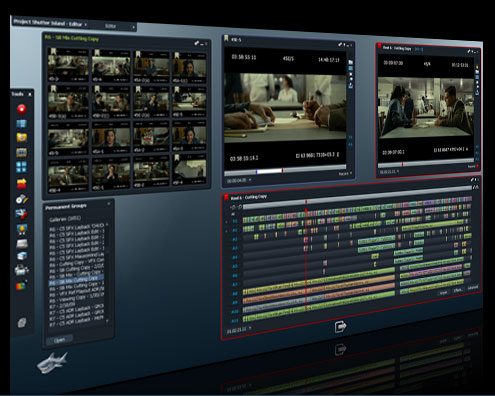This screenshot has width=495, height=396.
Task: Click the Advanced button on the timeline
Action: point(472,288)
